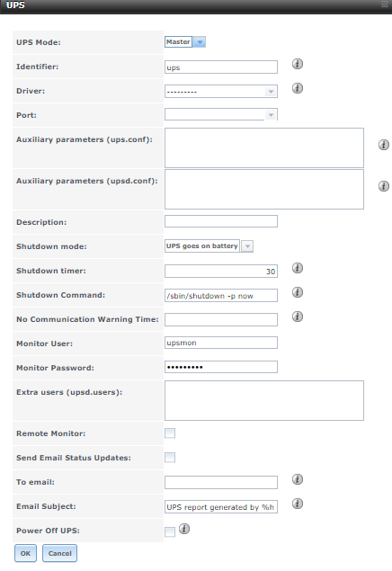Click the Cancel button
392x571 pixels.
click(59, 553)
